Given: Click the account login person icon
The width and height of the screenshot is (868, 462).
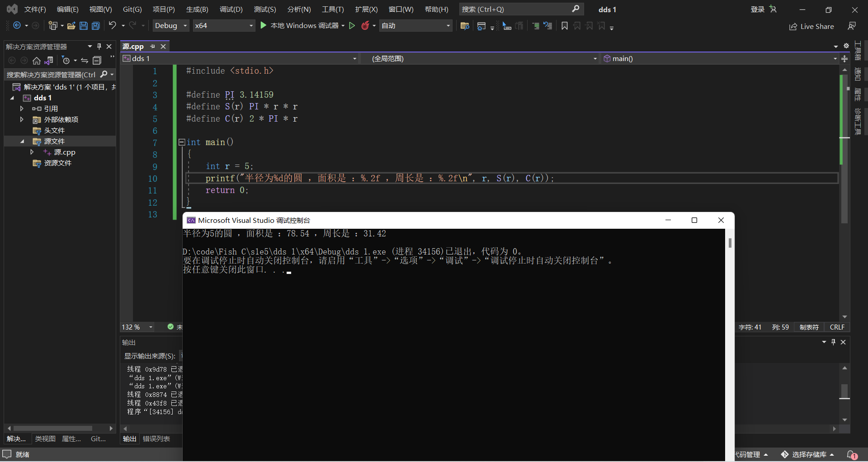Looking at the screenshot, I should tap(773, 9).
